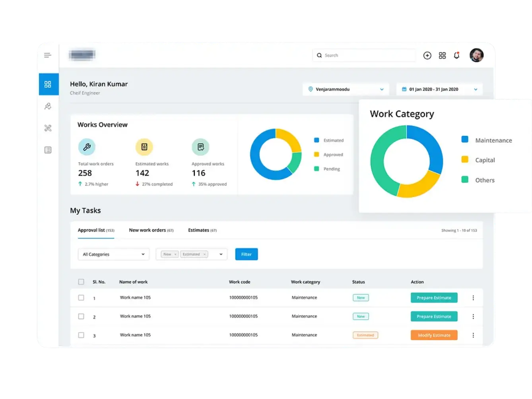Click the Estimated works document icon
The width and height of the screenshot is (532, 399).
144,147
